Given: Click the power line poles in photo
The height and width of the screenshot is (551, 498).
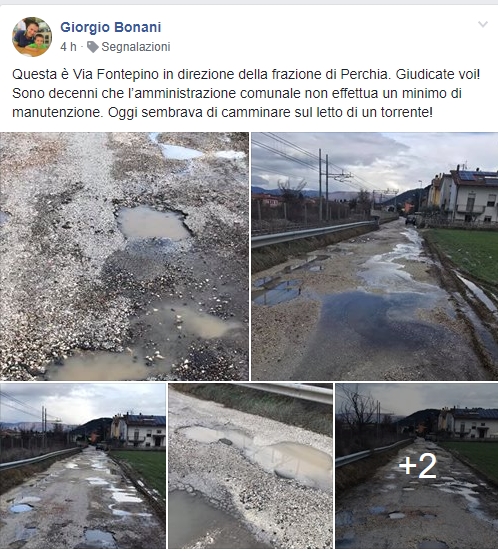Looking at the screenshot, I should click(324, 184).
